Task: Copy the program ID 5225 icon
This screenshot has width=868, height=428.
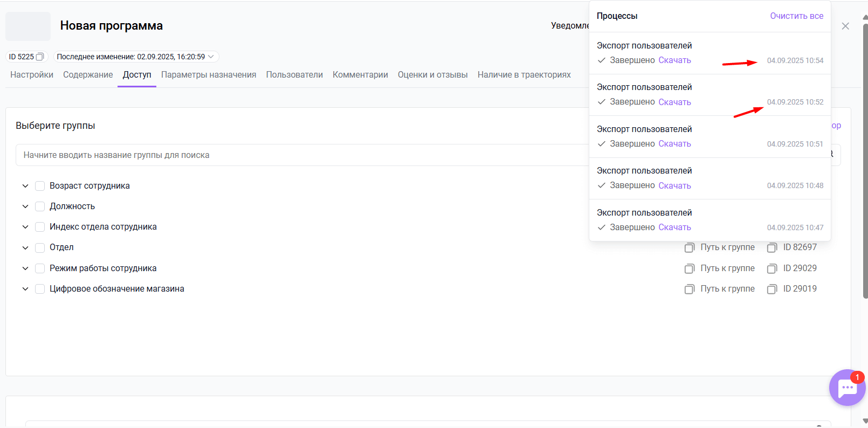Action: point(40,57)
